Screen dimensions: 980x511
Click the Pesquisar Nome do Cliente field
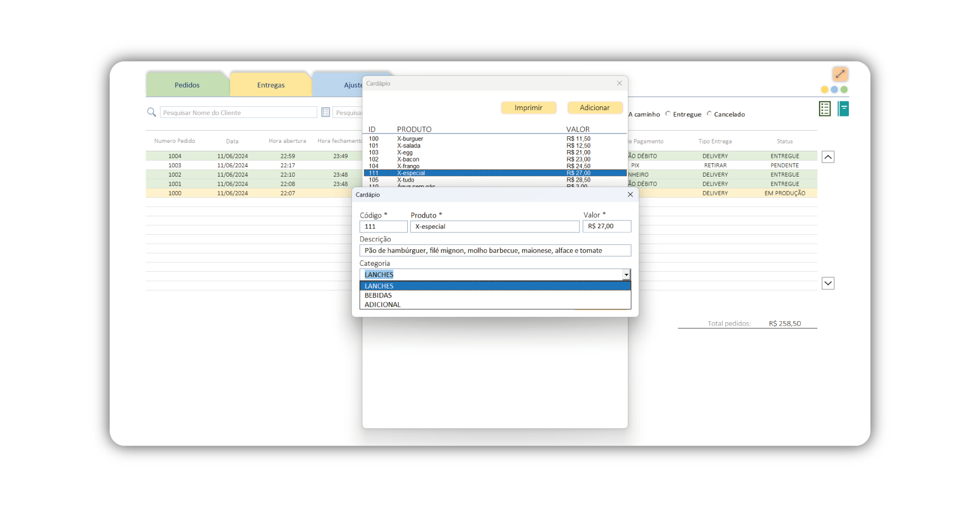point(238,112)
